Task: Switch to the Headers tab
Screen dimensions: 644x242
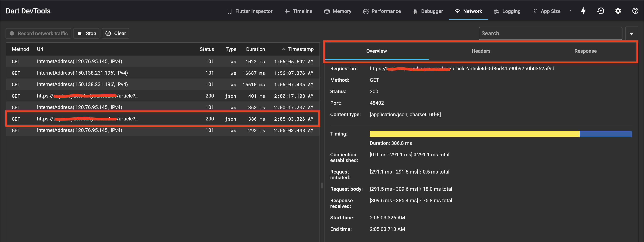Action: click(481, 51)
